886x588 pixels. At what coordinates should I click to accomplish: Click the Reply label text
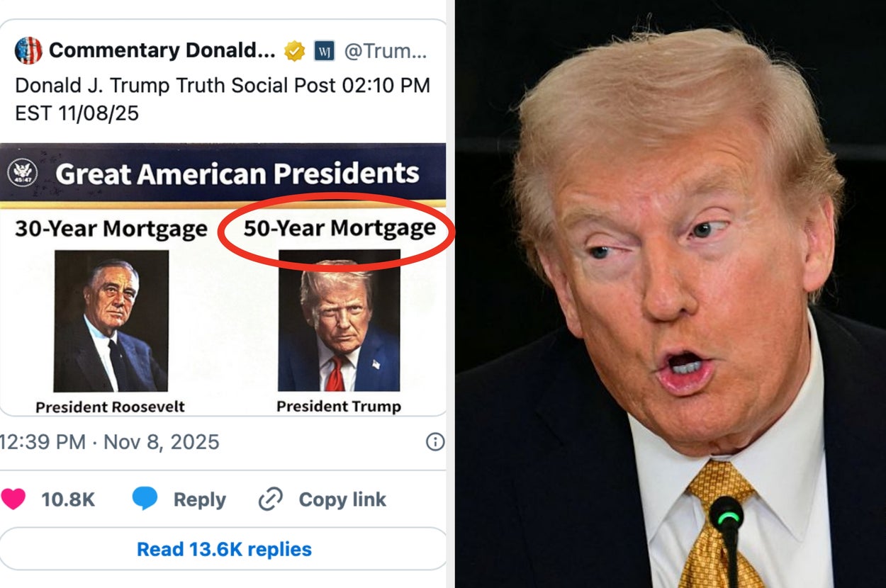tap(199, 499)
